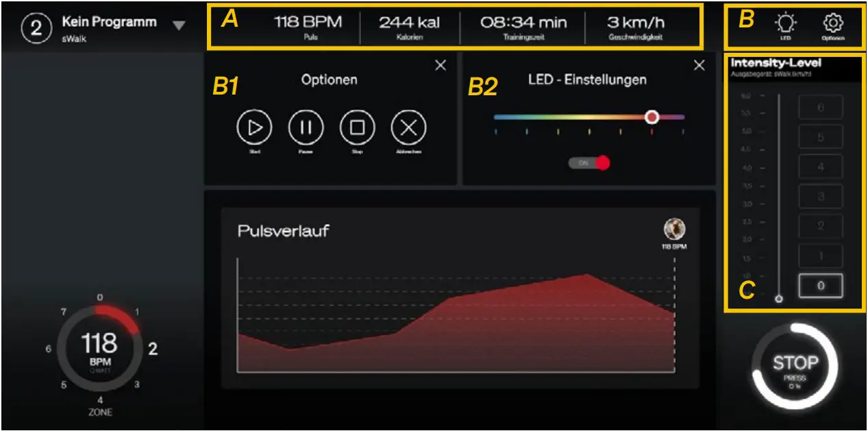868x431 pixels.
Task: Click the Intensity-Level heading
Action: [776, 63]
